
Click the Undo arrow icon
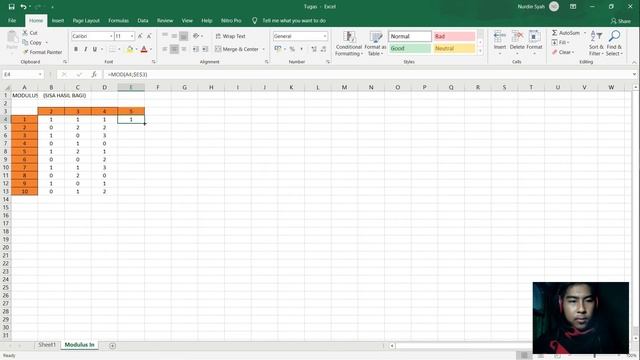24,7
